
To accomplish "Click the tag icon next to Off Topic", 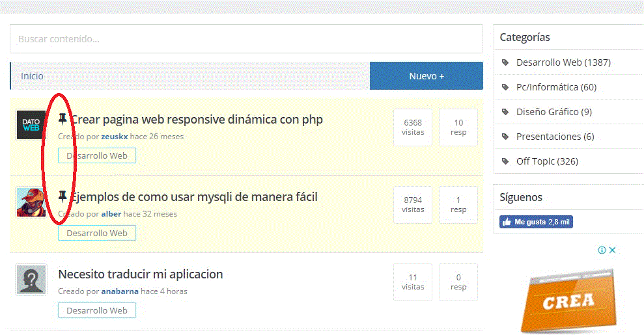I will tap(506, 161).
